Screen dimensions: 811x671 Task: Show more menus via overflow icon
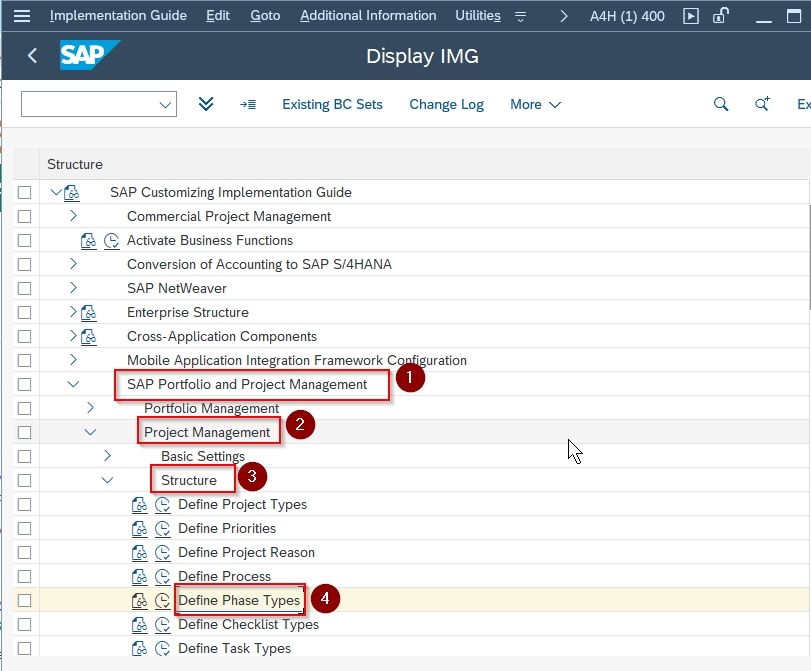click(520, 17)
